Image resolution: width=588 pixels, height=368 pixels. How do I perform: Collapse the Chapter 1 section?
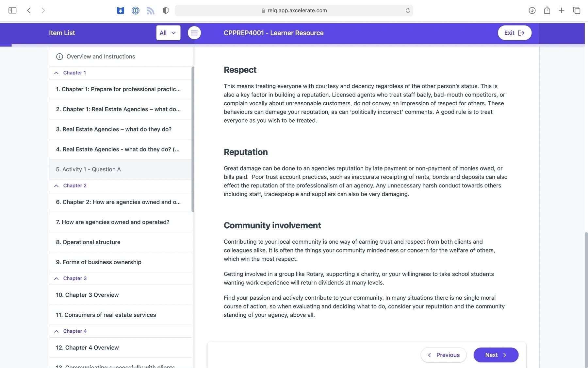pyautogui.click(x=57, y=73)
